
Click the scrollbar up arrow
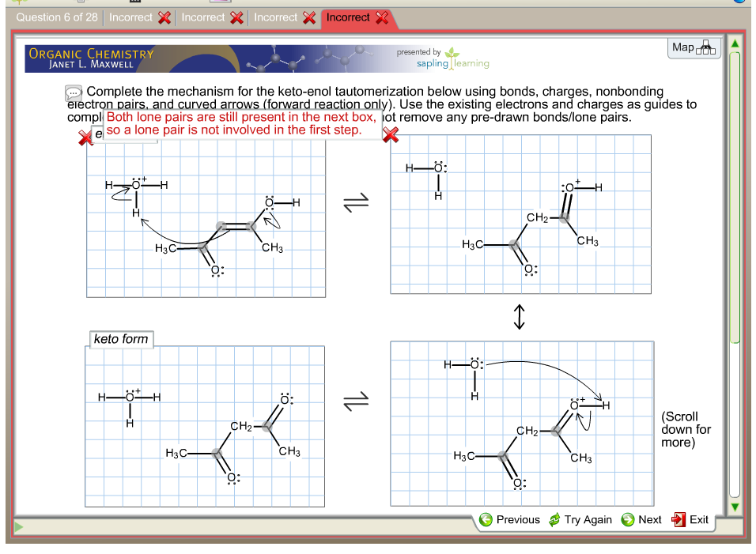[735, 43]
